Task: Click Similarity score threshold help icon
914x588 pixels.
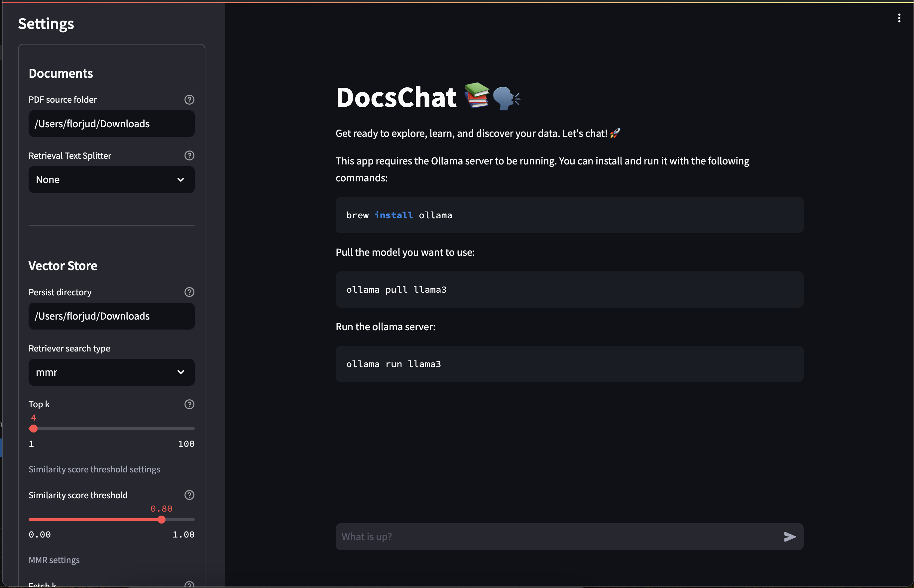Action: [189, 495]
